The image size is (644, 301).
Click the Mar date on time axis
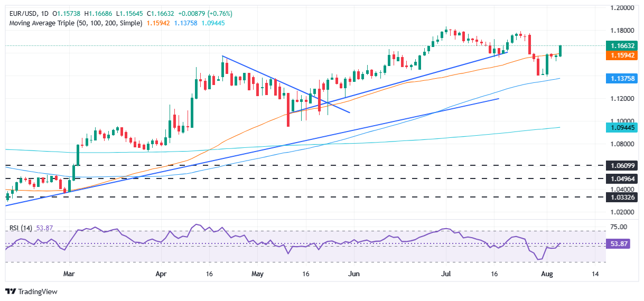(69, 275)
